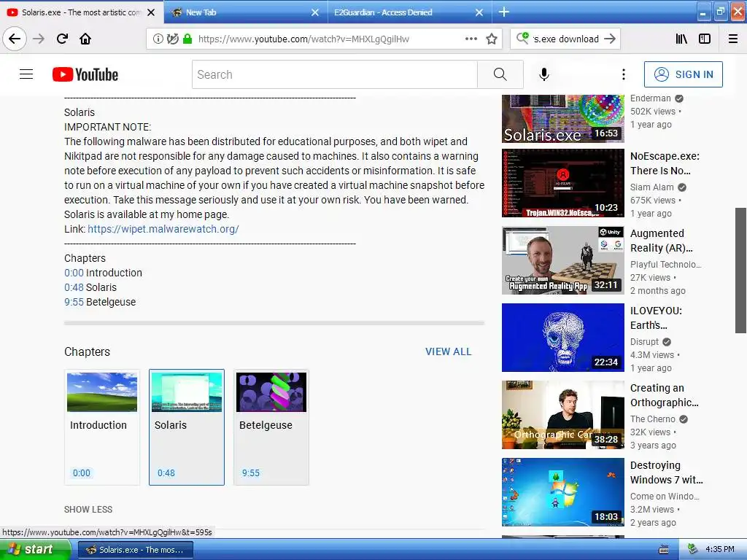Screen dimensions: 747x560
Task: Open page actions three-dot menu in URL bar
Action: click(x=471, y=39)
